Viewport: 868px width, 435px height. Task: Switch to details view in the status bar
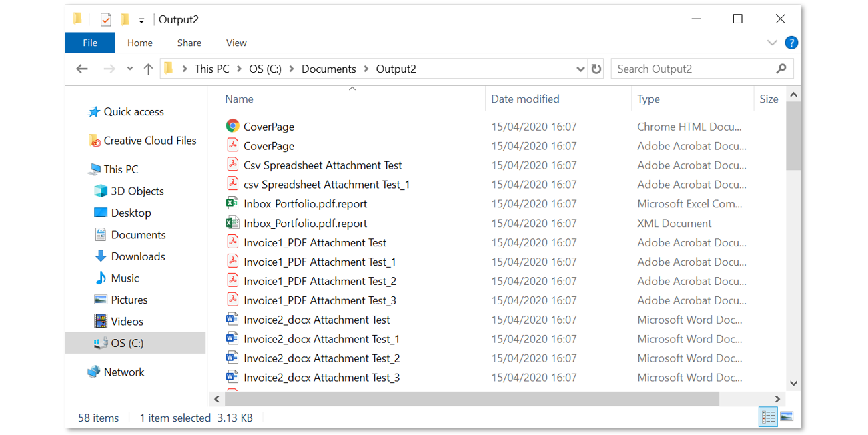coord(767,416)
